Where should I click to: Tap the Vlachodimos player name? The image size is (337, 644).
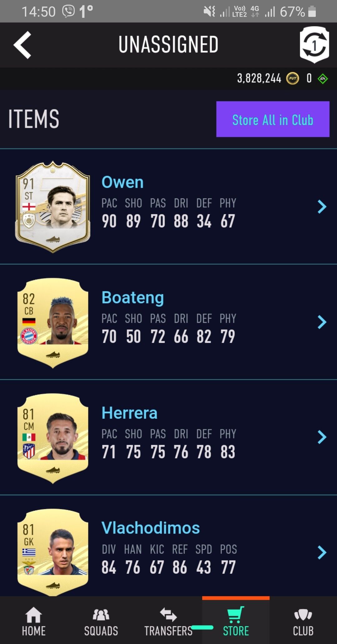click(x=150, y=528)
